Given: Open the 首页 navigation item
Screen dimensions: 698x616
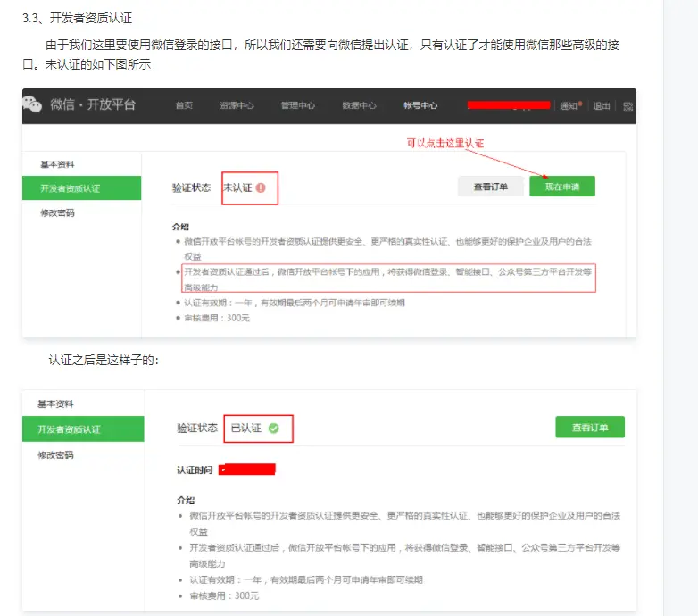Looking at the screenshot, I should tap(184, 105).
